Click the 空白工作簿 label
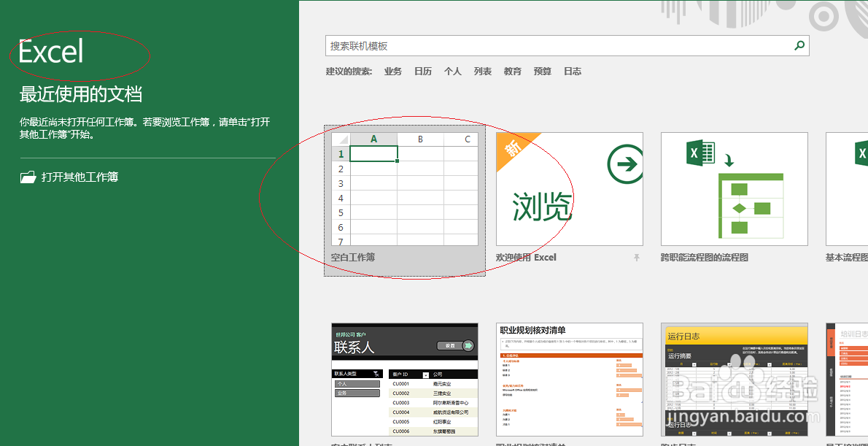This screenshot has width=868, height=446. point(353,258)
